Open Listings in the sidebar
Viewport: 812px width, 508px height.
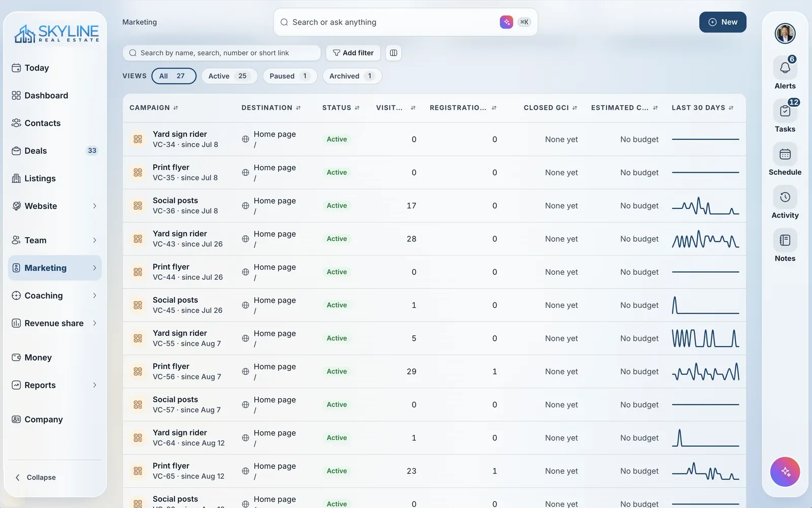pyautogui.click(x=55, y=178)
